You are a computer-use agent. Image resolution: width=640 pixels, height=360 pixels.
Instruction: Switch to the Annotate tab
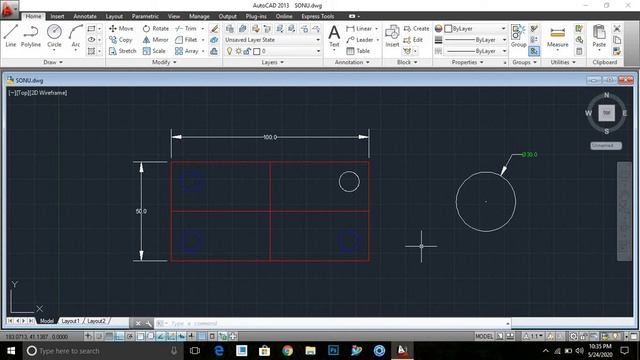point(85,16)
